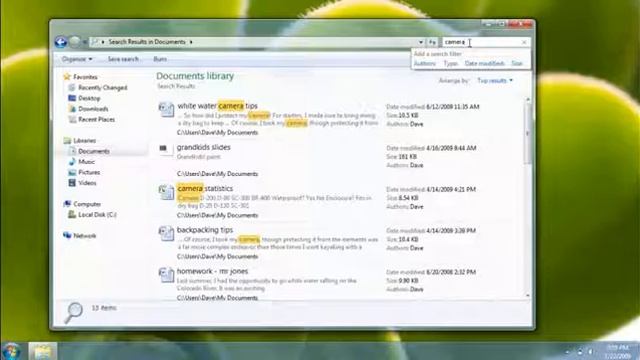Click the taskbar clock
This screenshot has height=360, width=640.
[x=618, y=351]
